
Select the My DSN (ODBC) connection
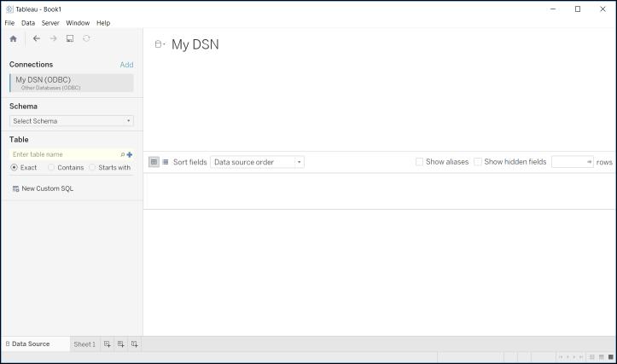pyautogui.click(x=72, y=83)
